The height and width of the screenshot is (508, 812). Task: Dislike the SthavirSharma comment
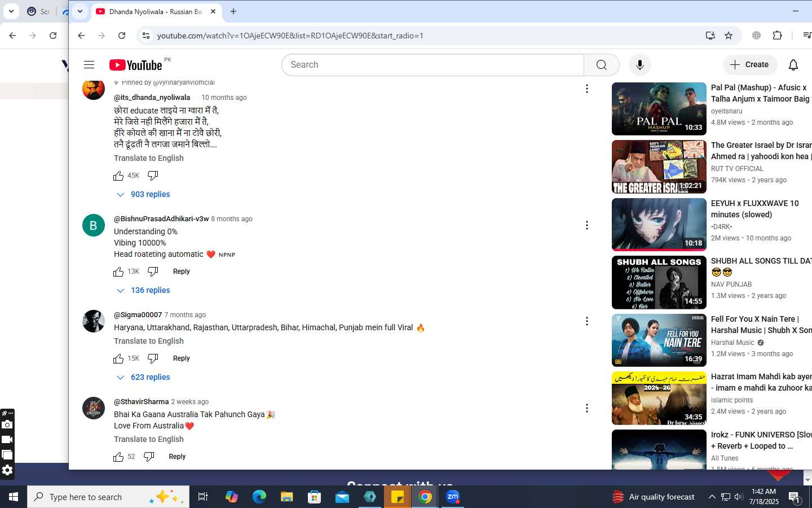(x=149, y=457)
